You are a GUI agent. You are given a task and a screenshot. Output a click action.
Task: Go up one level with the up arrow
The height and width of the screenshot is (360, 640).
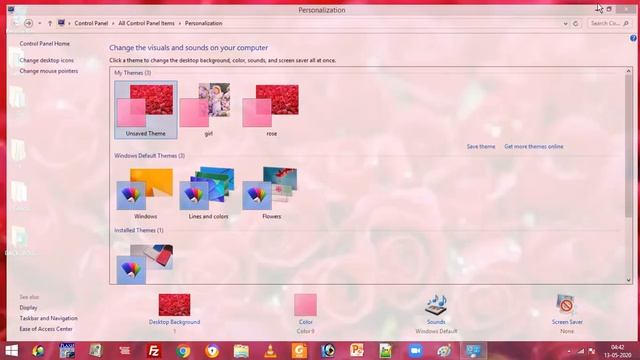(x=50, y=23)
